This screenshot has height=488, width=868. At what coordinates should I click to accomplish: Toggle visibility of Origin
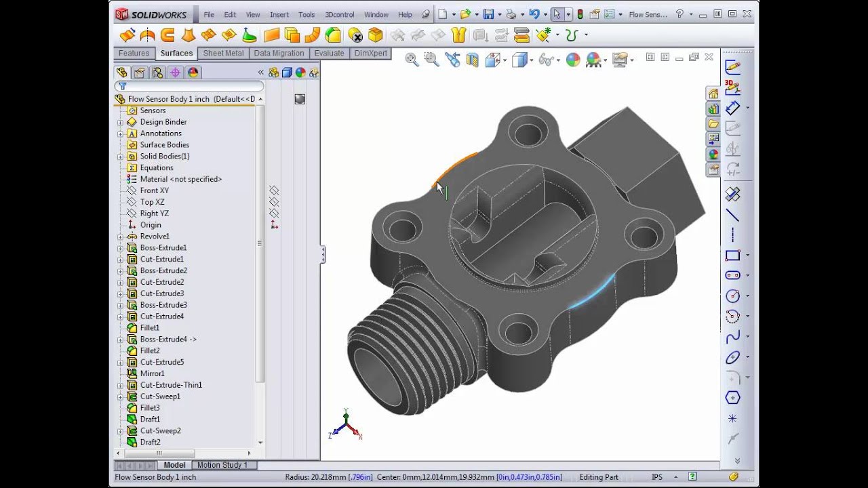pyautogui.click(x=274, y=225)
